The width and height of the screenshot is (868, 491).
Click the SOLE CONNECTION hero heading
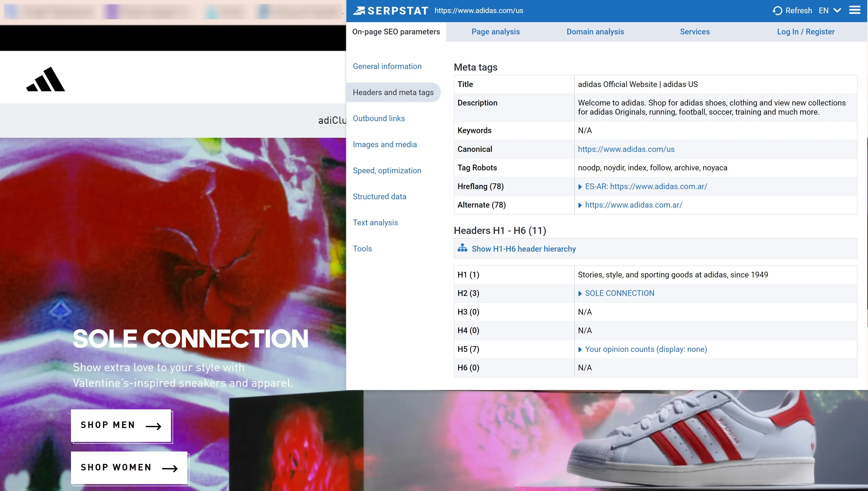[x=190, y=339]
